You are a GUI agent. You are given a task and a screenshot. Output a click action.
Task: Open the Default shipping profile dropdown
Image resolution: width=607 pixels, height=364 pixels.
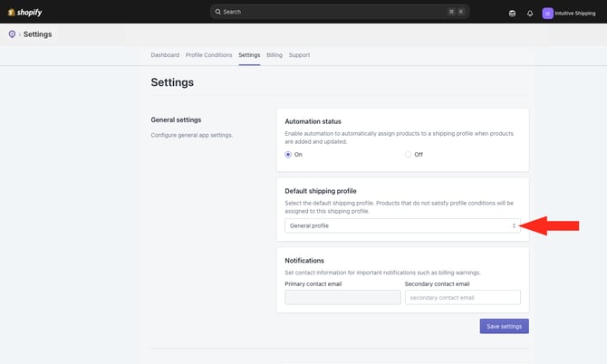click(402, 225)
